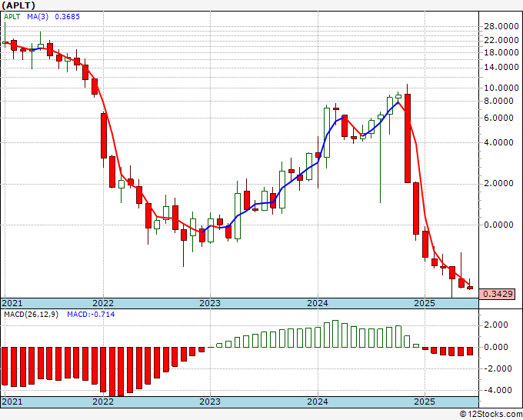Click the 10.0000 price axis label
The height and width of the screenshot is (420, 523).
pyautogui.click(x=501, y=88)
